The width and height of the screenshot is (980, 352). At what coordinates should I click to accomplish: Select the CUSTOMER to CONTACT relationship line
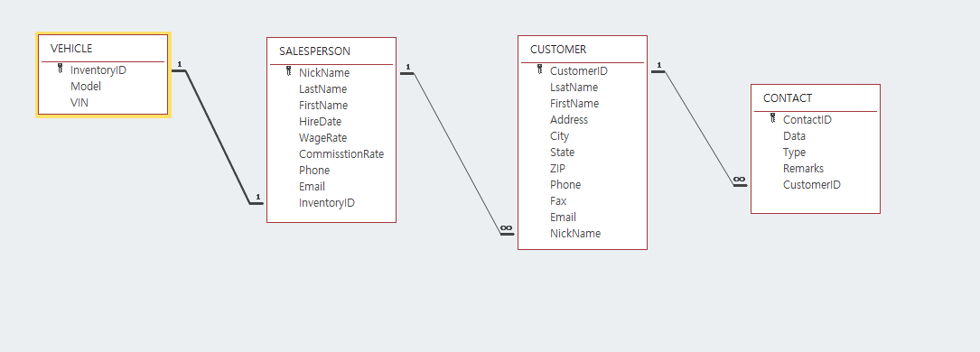[699, 128]
